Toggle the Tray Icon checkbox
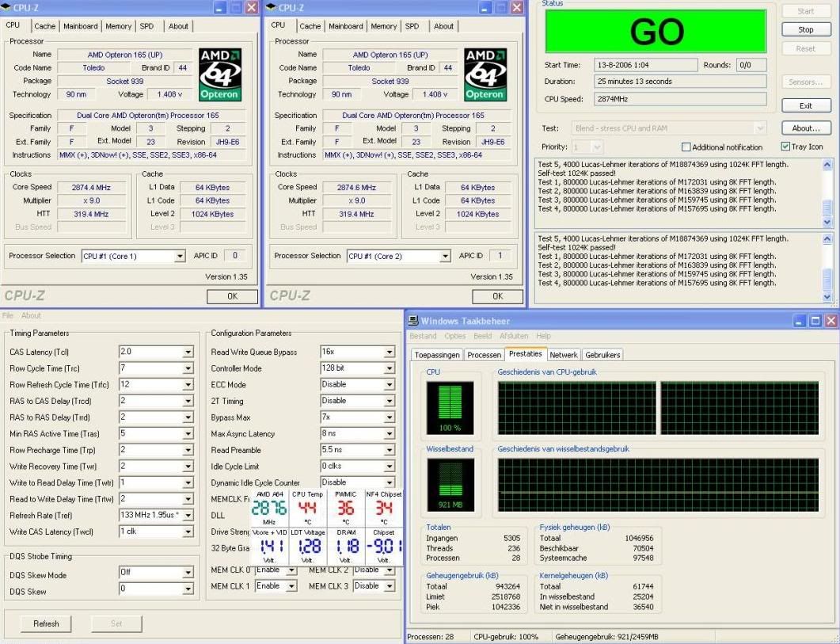Screen dimensions: 840x644 pos(785,147)
